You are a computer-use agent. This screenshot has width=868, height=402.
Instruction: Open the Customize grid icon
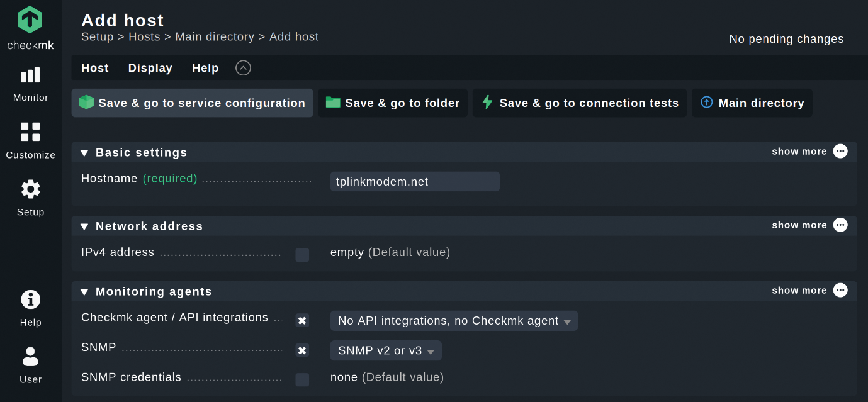(30, 132)
